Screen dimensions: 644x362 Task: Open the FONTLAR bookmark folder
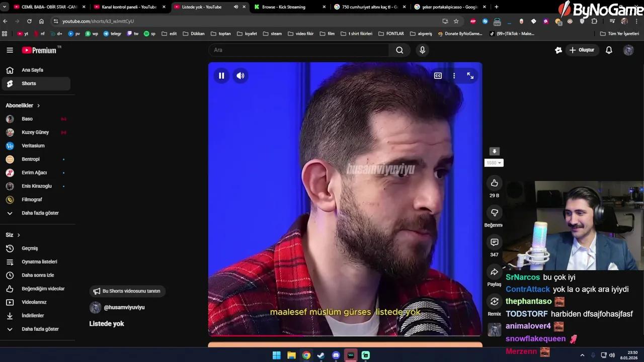pos(390,34)
